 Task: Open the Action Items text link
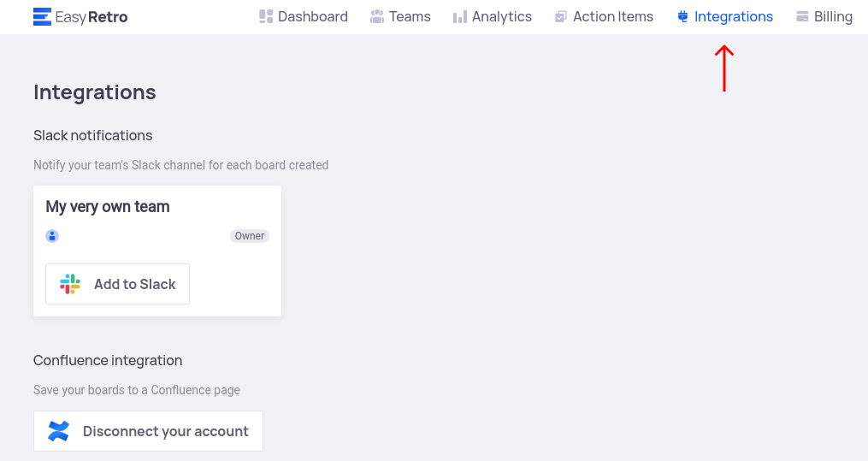click(x=613, y=16)
